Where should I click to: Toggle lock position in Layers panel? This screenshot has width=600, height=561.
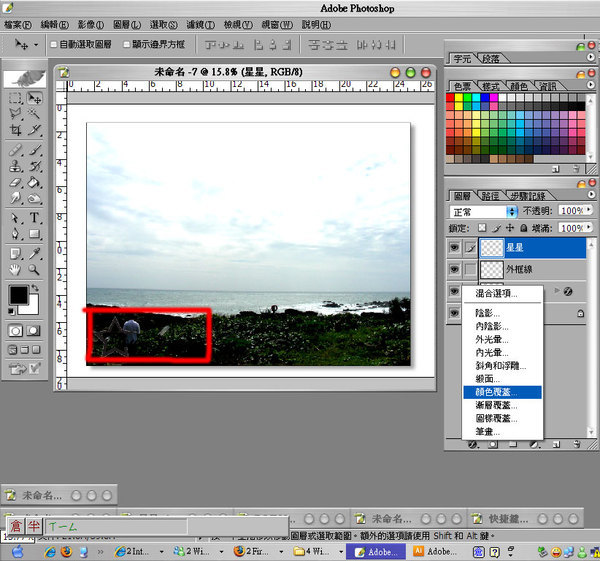click(510, 228)
